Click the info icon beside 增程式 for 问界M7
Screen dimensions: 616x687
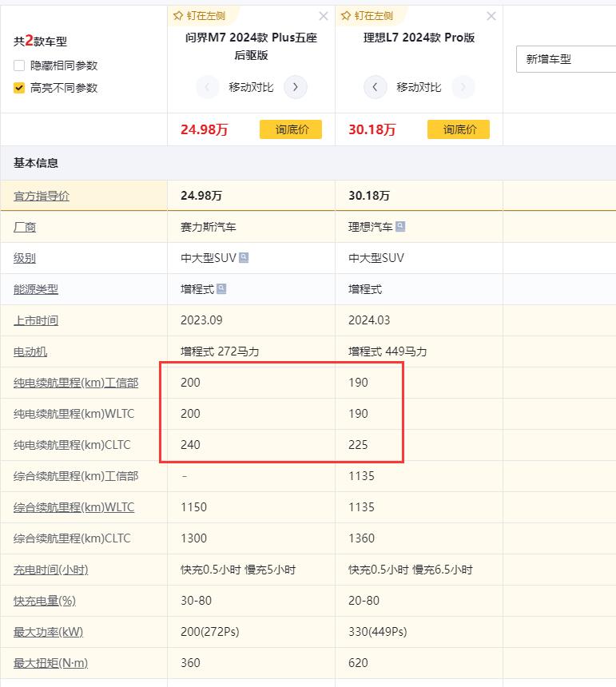[x=221, y=289]
